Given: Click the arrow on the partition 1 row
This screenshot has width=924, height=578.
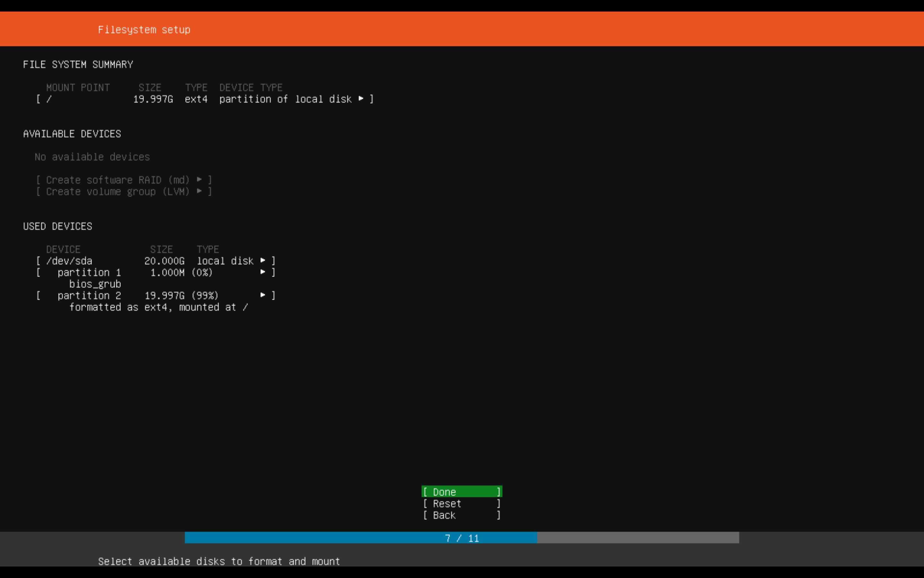Looking at the screenshot, I should pyautogui.click(x=263, y=272).
